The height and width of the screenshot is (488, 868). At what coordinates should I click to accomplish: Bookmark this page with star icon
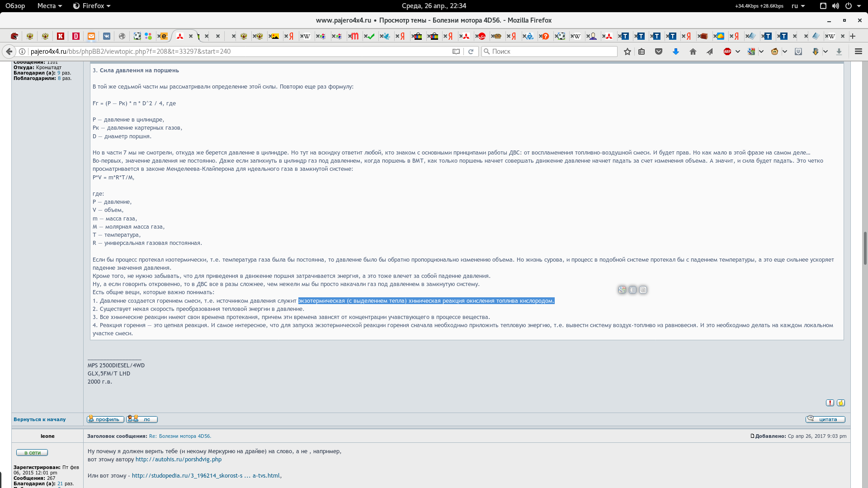(627, 52)
